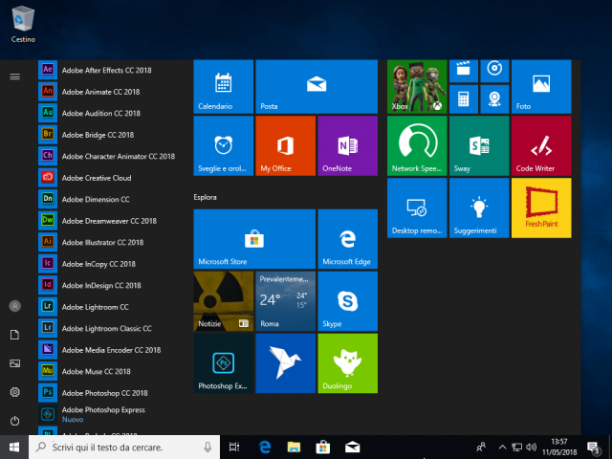This screenshot has width=612, height=459.
Task: Open Photoshop Express tile
Action: pos(223,363)
